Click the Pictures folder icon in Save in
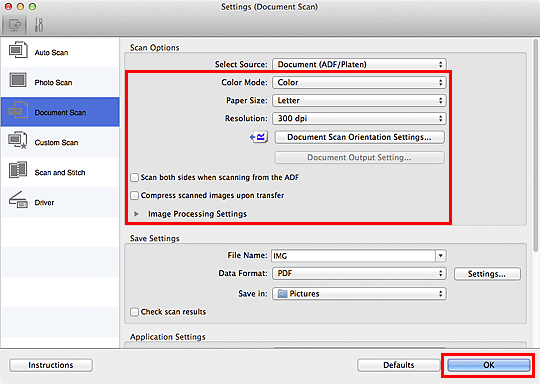 [x=282, y=294]
